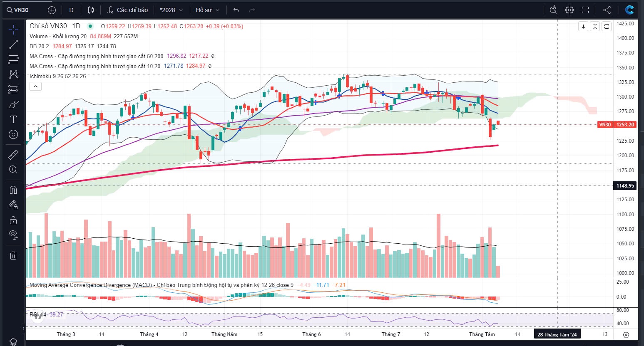This screenshot has height=346, width=644.
Task: Select the Volume - Khối lượng 20 legend
Action: [x=58, y=36]
